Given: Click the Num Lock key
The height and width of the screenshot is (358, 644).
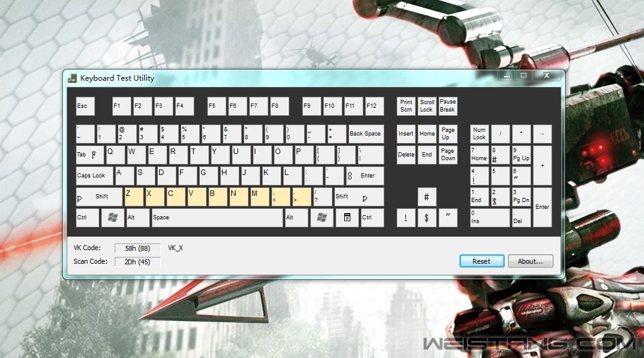Looking at the screenshot, I should 479,134.
